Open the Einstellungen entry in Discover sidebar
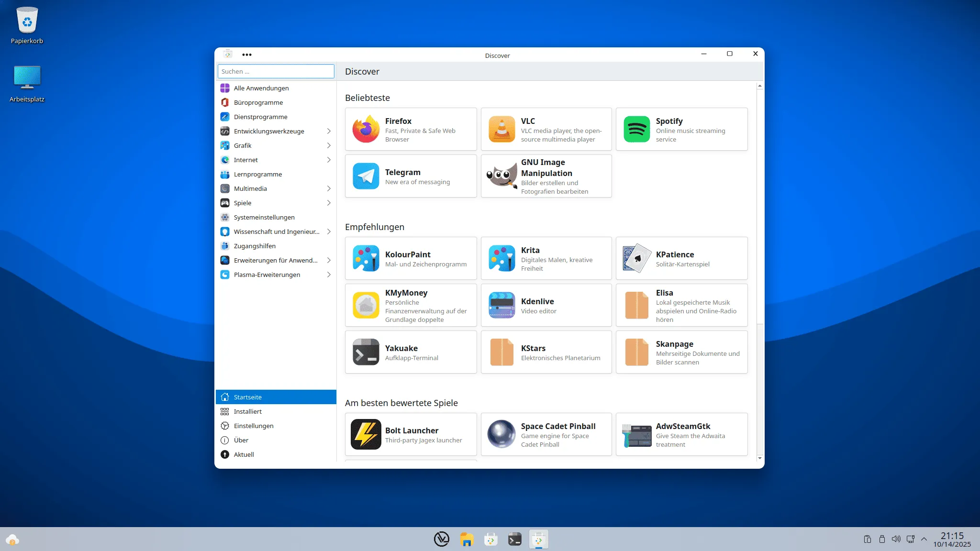This screenshot has width=980, height=551. [x=253, y=425]
